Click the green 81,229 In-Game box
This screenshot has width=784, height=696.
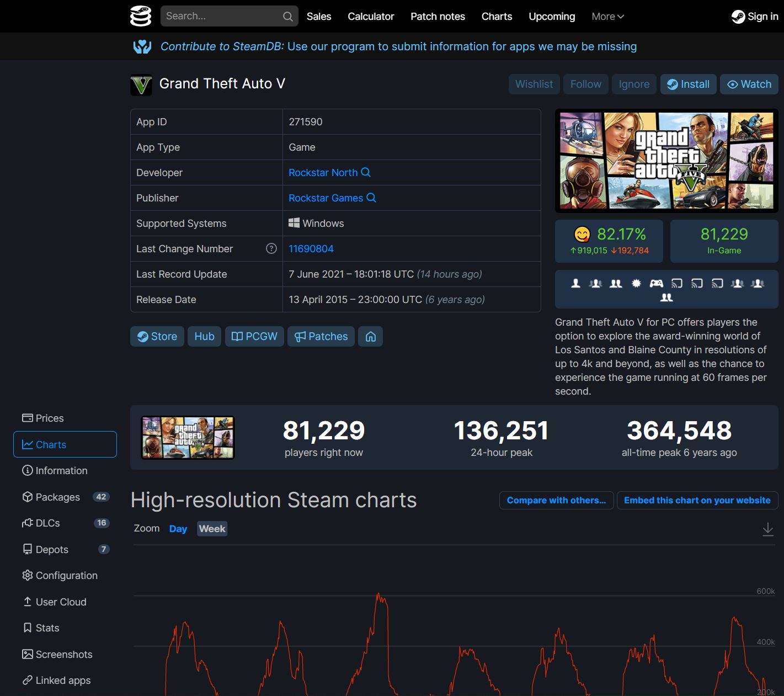pyautogui.click(x=724, y=241)
